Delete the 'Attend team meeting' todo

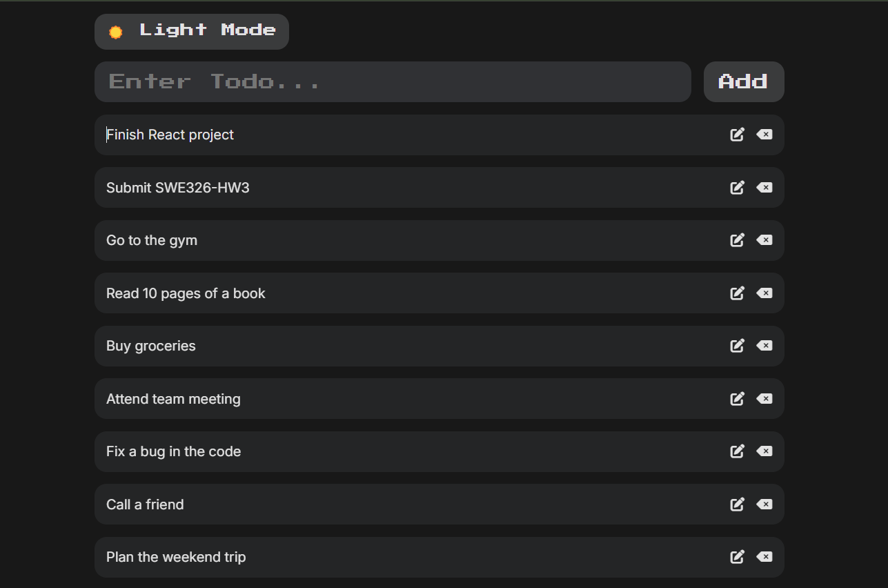click(x=764, y=399)
